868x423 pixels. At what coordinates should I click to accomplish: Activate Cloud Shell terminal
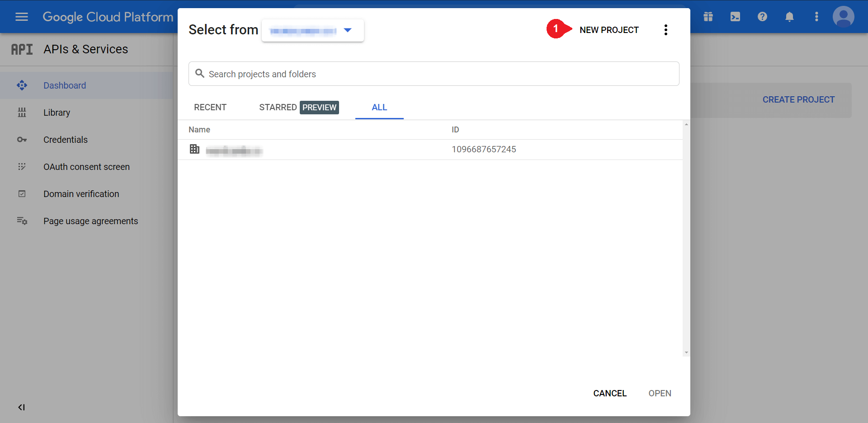point(735,17)
